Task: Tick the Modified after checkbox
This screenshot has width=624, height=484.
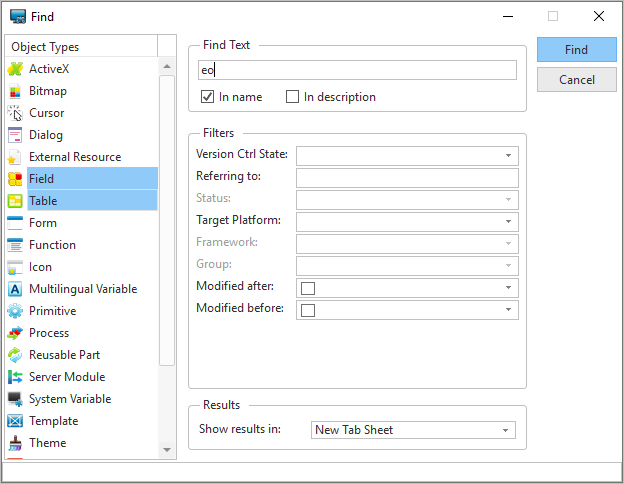Action: (x=308, y=288)
